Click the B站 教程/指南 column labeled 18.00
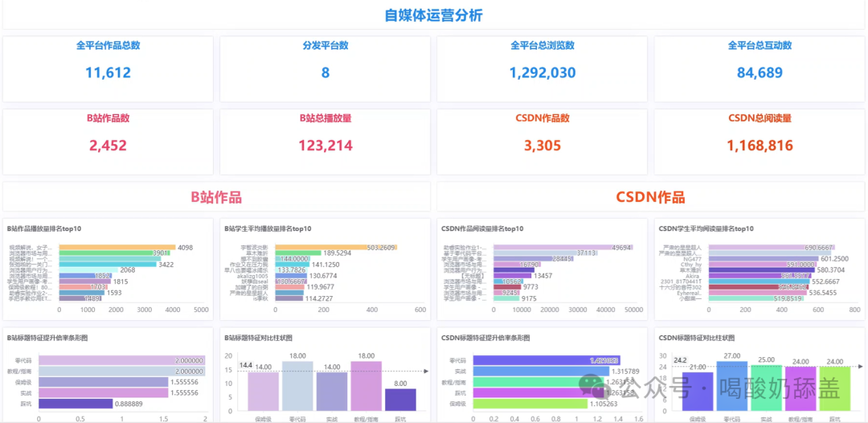The image size is (868, 423). (366, 387)
